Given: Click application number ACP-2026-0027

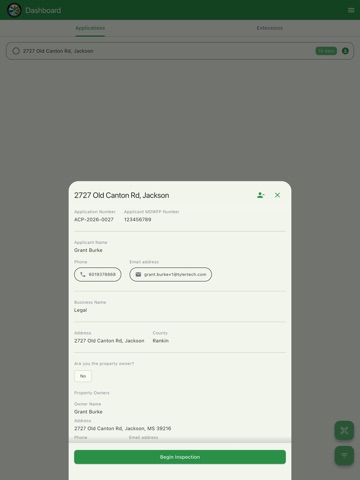Looking at the screenshot, I should click(x=94, y=219).
